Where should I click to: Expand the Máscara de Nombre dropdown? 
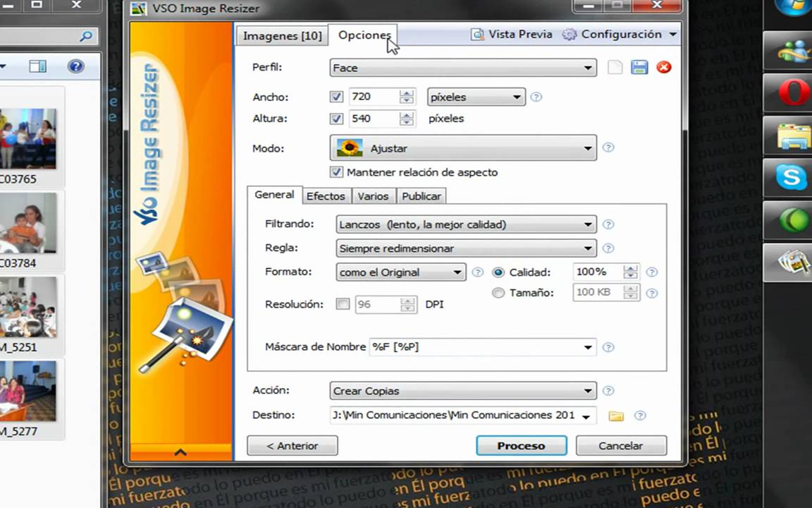(588, 347)
